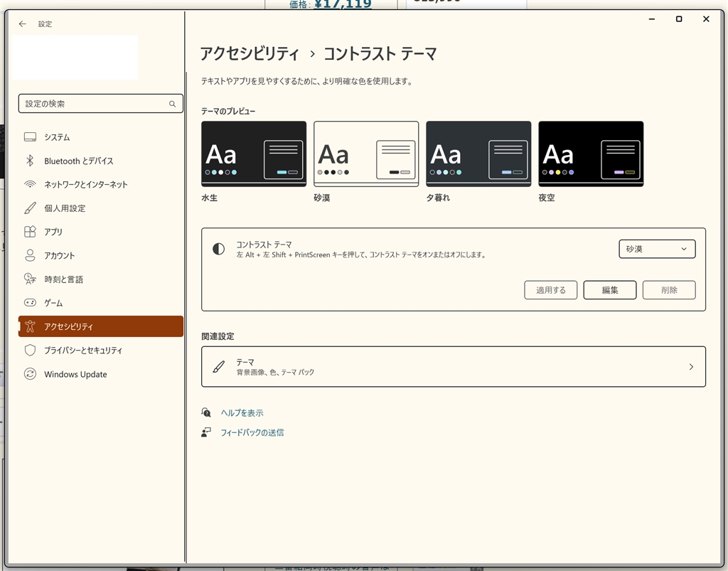Click the half-circle contrast icon
This screenshot has width=728, height=571.
(x=219, y=250)
